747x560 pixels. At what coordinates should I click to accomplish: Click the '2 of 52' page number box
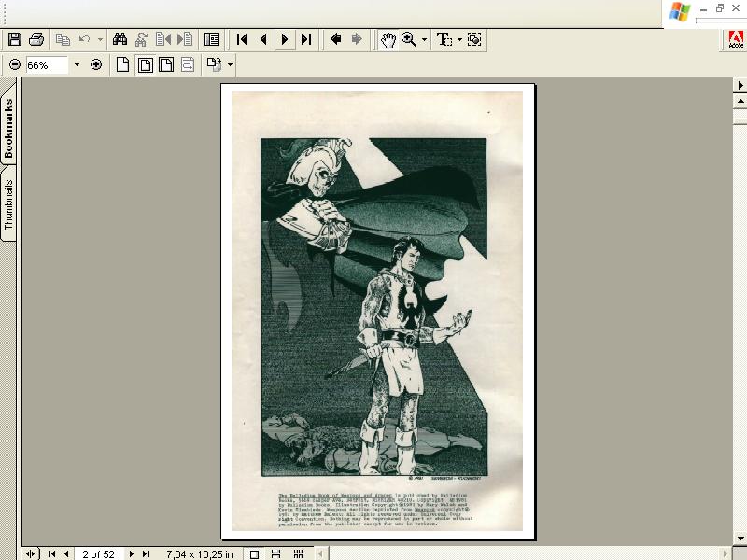pos(99,554)
